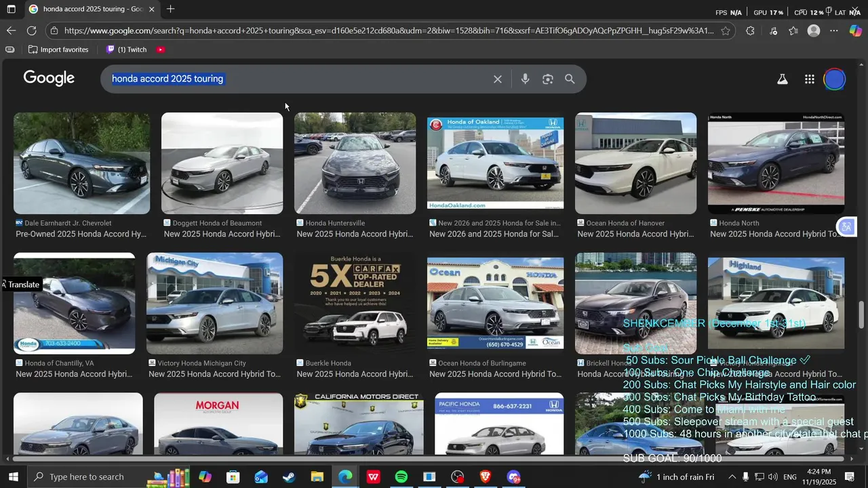
Task: Open Google apps grid
Action: point(809,79)
